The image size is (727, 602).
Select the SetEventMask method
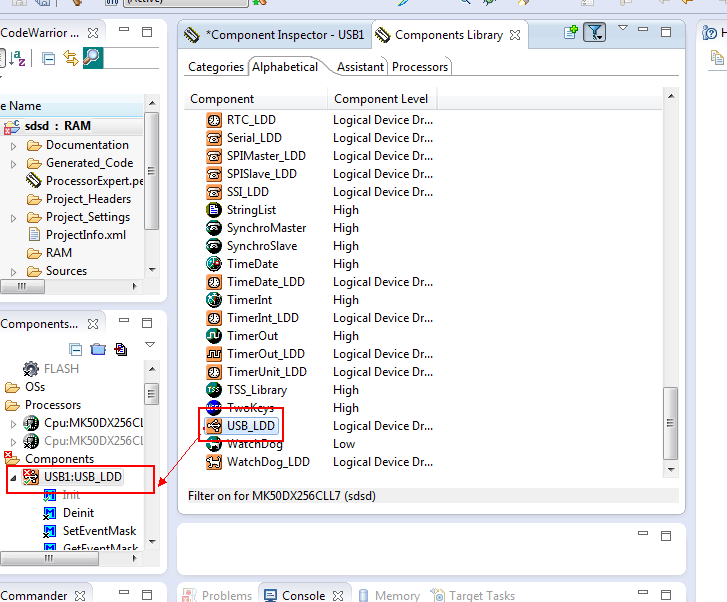(89, 531)
